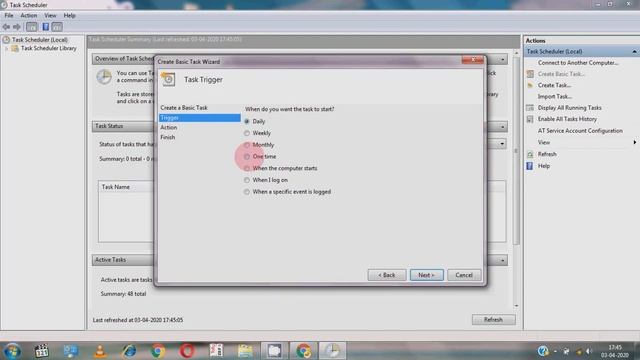This screenshot has width=640, height=360.
Task: Click the Enable All Tasks History icon
Action: 530,119
